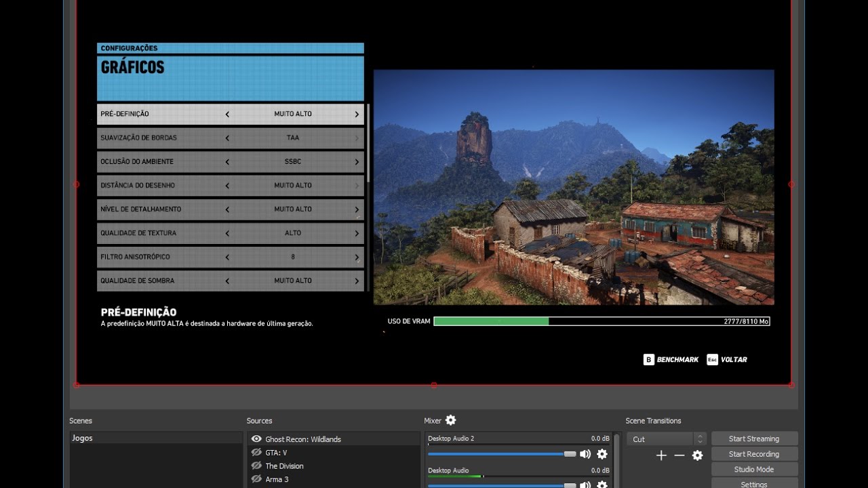868x488 pixels.
Task: Remove scene transition with minus icon
Action: tap(679, 455)
